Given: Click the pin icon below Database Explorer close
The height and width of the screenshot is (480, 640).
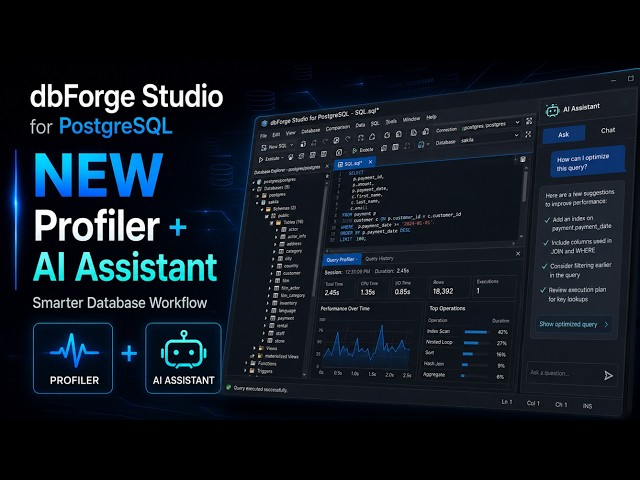Looking at the screenshot, I should click(327, 176).
